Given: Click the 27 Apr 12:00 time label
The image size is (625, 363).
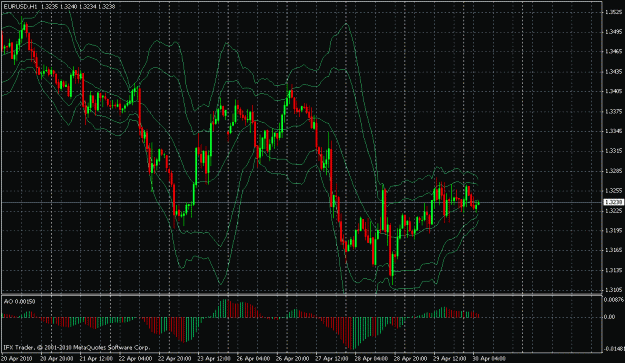Looking at the screenshot, I should pyautogui.click(x=332, y=359).
